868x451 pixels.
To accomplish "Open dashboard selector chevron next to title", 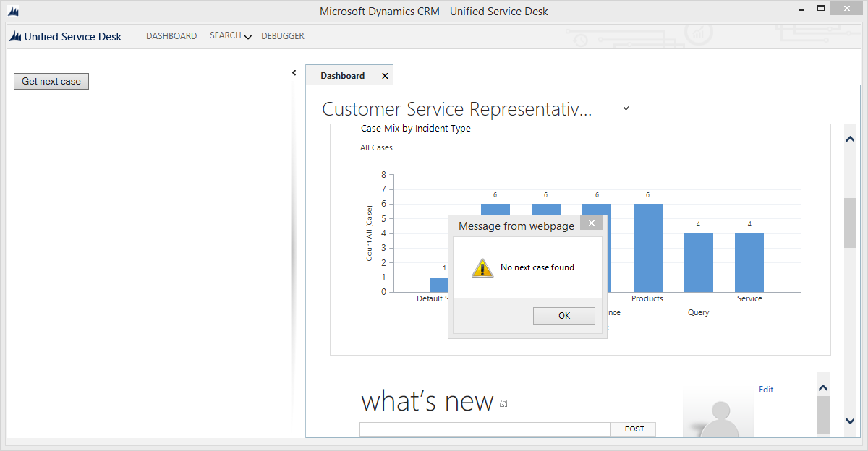I will pyautogui.click(x=626, y=109).
